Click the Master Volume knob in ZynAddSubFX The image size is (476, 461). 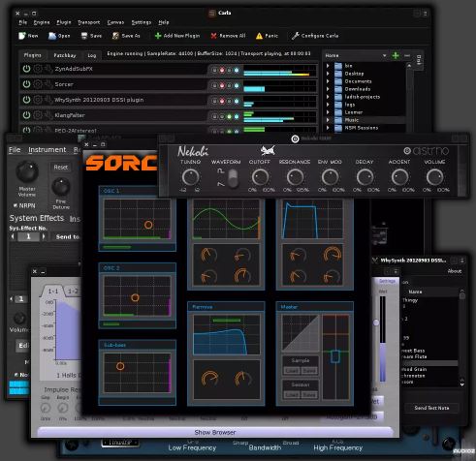pos(27,171)
